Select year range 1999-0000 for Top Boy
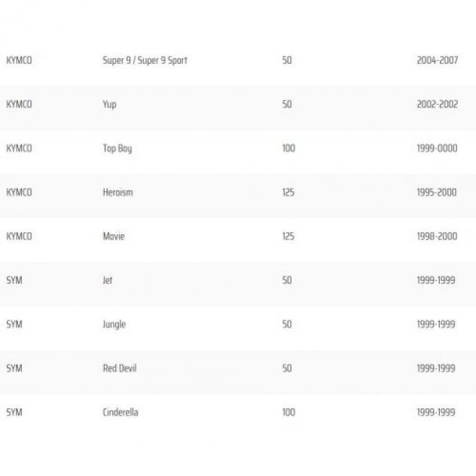The height and width of the screenshot is (476, 476). click(437, 148)
